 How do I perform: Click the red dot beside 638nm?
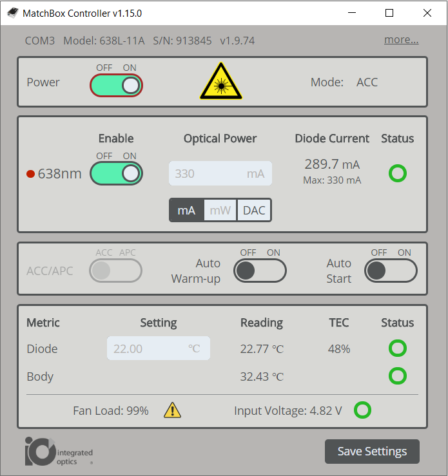(31, 174)
